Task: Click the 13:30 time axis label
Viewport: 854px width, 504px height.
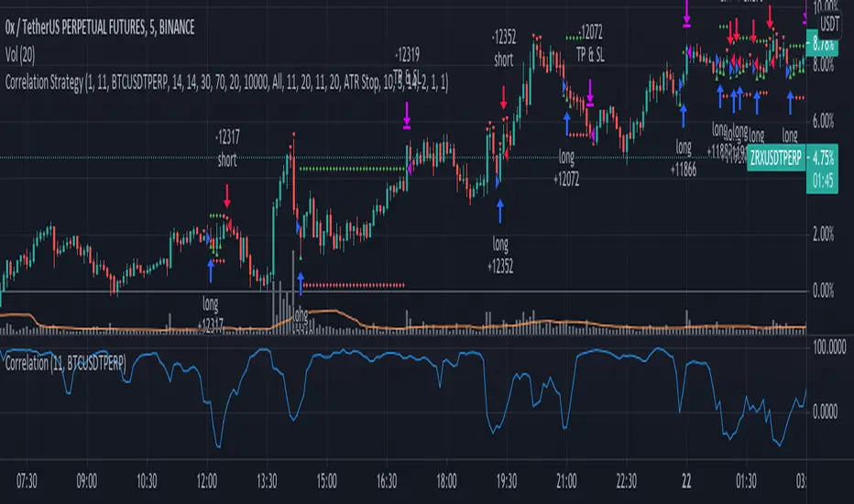Action: (x=267, y=482)
